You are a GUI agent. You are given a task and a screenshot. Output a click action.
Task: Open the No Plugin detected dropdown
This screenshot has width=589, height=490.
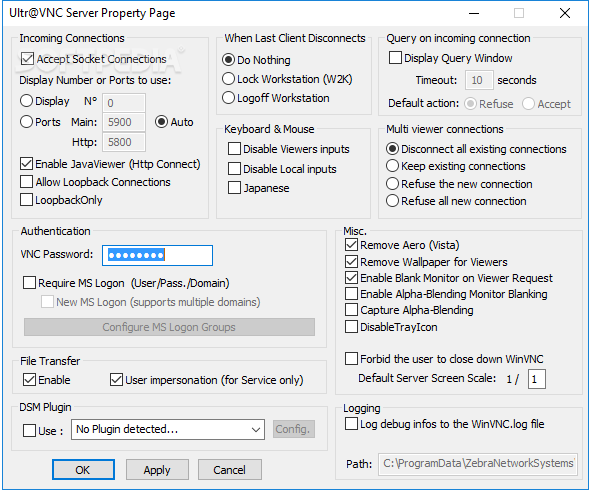(168, 430)
